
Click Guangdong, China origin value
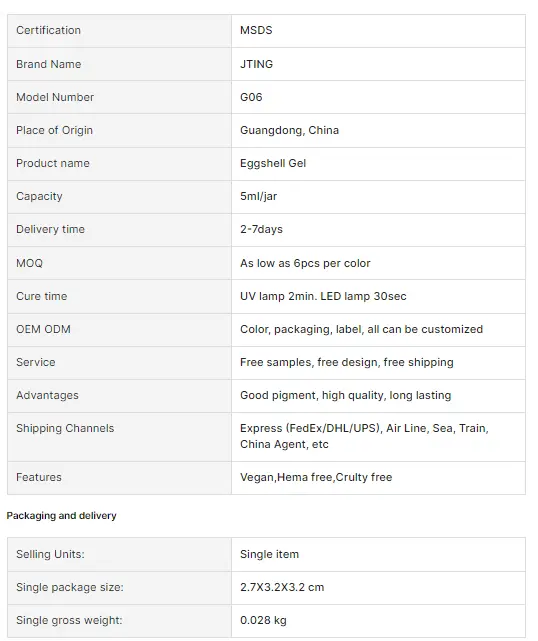click(x=289, y=130)
